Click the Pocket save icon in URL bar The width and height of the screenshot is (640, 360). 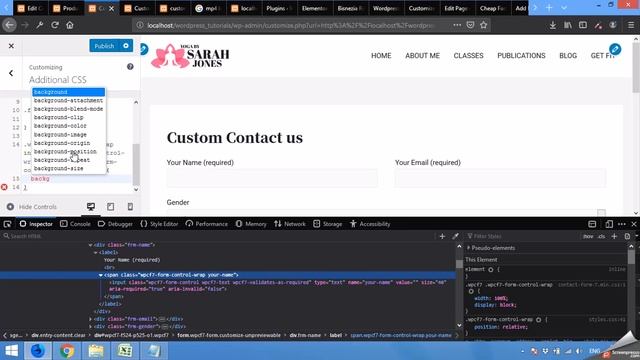[470, 25]
